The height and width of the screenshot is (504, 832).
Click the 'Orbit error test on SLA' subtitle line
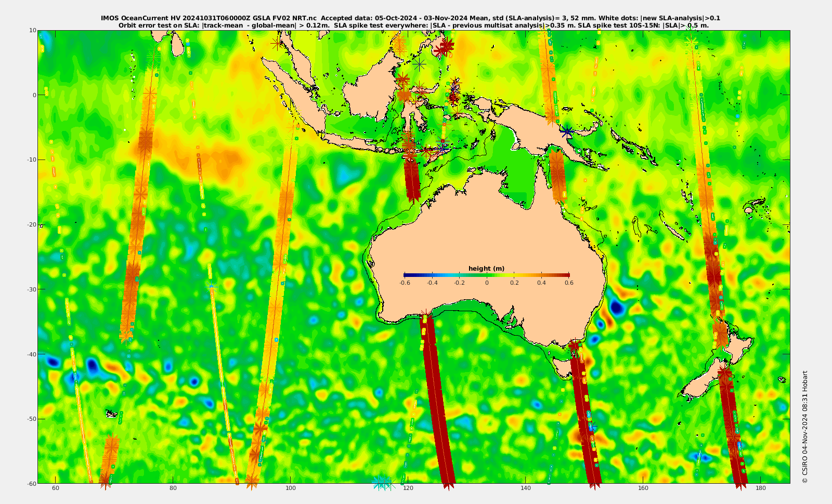coord(413,25)
